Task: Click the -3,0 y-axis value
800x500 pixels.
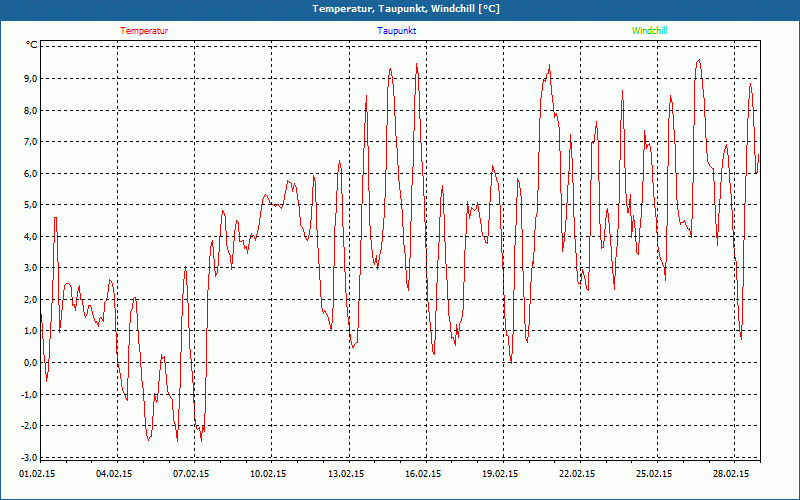Action: click(x=29, y=457)
